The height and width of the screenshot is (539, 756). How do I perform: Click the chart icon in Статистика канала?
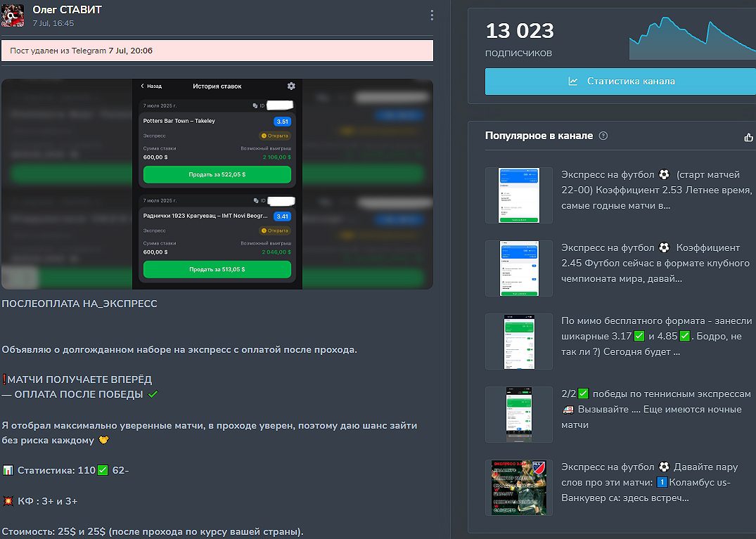point(572,81)
